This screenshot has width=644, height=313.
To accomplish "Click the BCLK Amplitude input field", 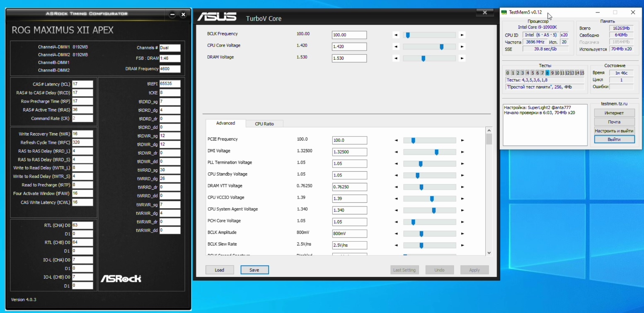I will coord(350,234).
